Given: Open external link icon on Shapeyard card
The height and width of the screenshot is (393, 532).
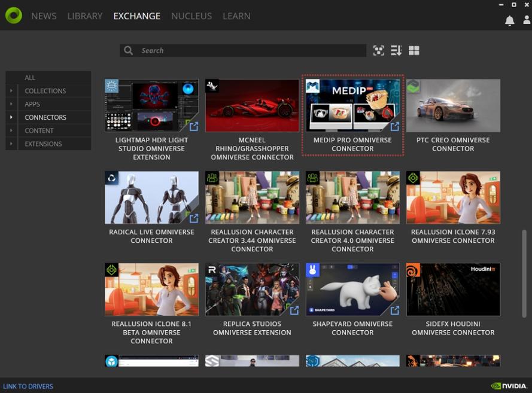Looking at the screenshot, I should click(394, 310).
